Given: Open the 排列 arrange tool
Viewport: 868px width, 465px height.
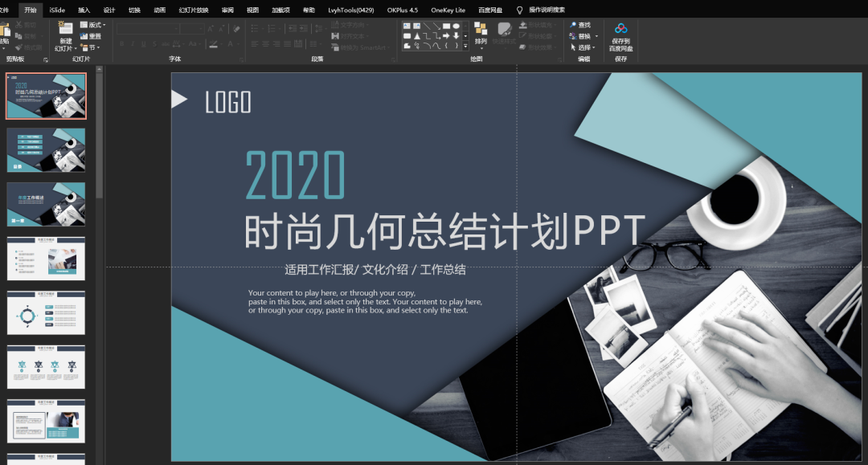Looking at the screenshot, I should [x=481, y=34].
